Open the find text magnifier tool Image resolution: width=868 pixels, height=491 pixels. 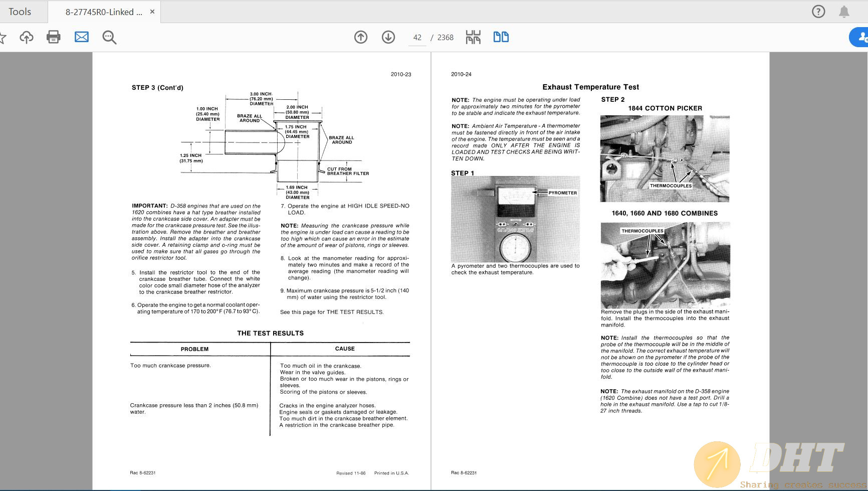[x=109, y=37]
